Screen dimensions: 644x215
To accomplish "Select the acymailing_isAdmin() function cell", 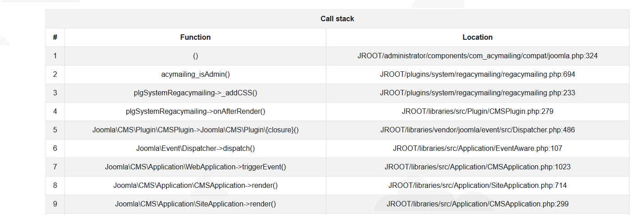I will click(195, 74).
